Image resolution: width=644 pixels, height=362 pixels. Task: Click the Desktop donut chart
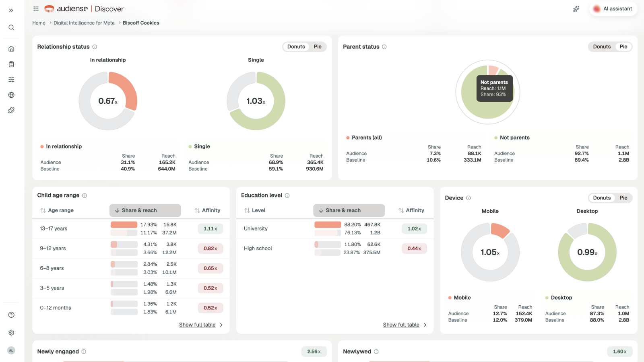click(587, 252)
